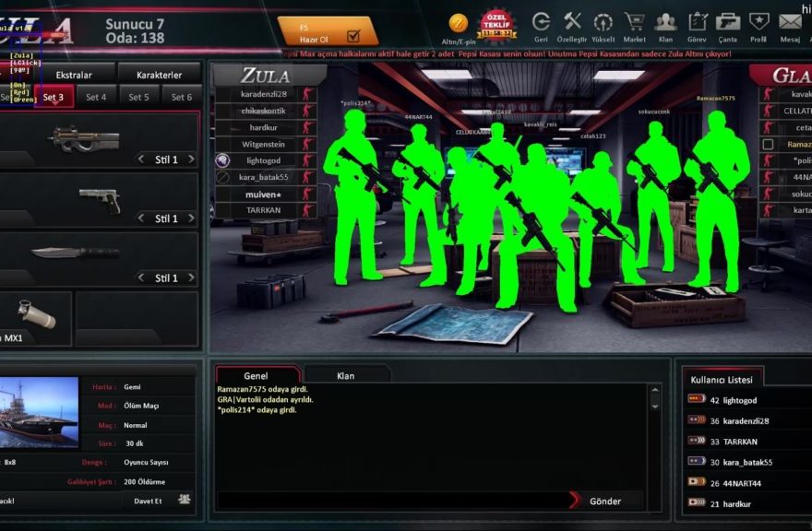This screenshot has width=812, height=531.
Task: Click the Davet Et people icon
Action: point(184,500)
